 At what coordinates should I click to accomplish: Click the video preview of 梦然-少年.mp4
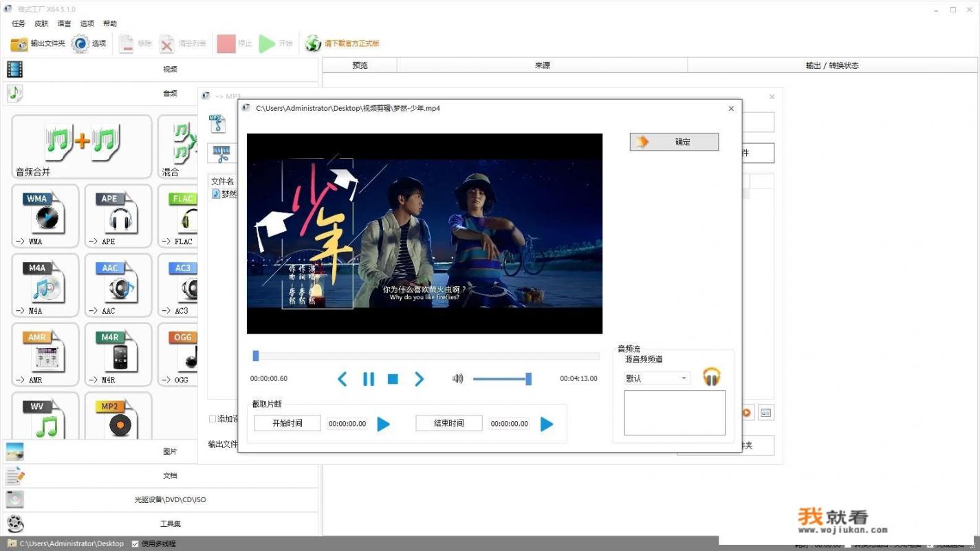424,234
